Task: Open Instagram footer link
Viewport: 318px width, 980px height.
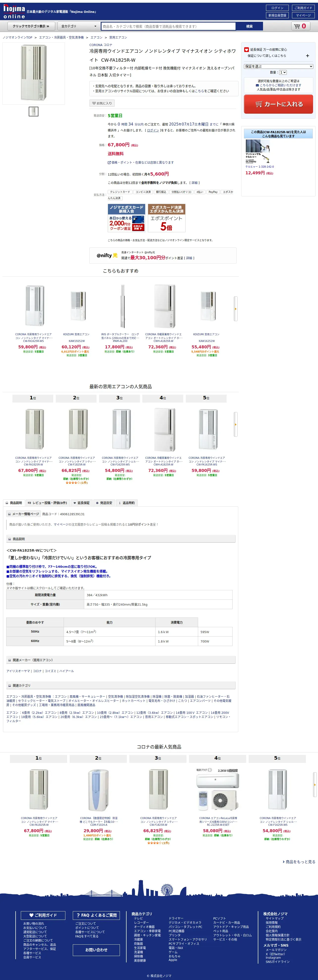Action: tap(273, 957)
